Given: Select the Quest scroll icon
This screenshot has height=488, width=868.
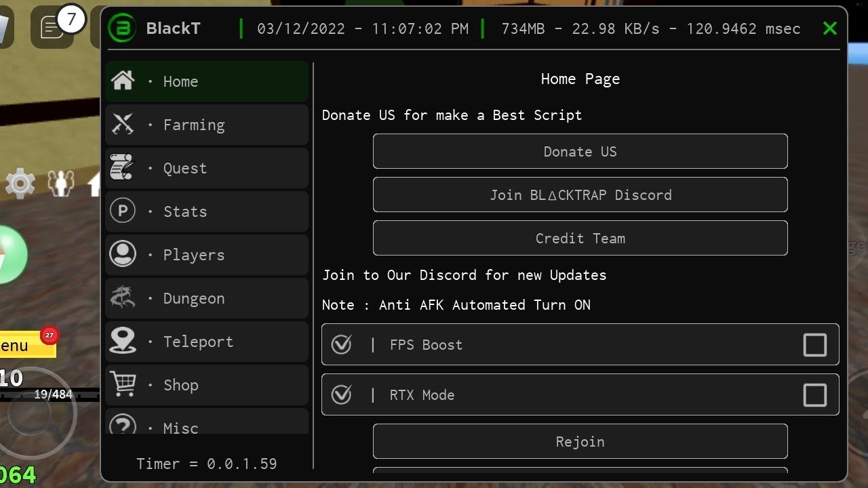Looking at the screenshot, I should [x=123, y=167].
